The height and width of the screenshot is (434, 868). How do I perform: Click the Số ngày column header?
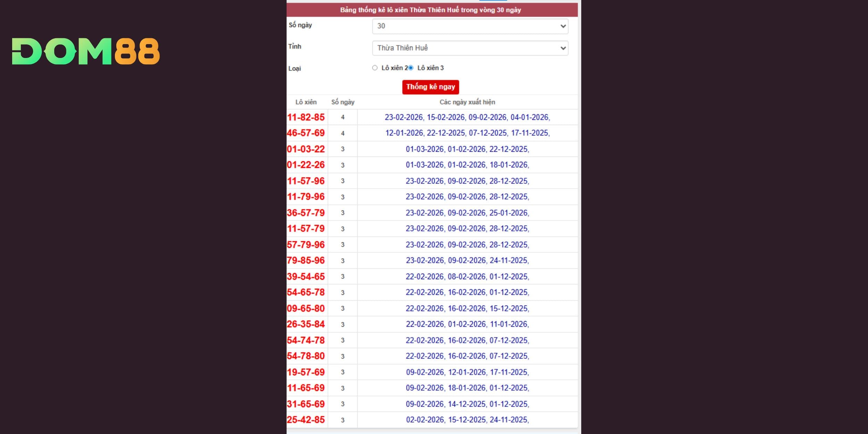point(343,102)
